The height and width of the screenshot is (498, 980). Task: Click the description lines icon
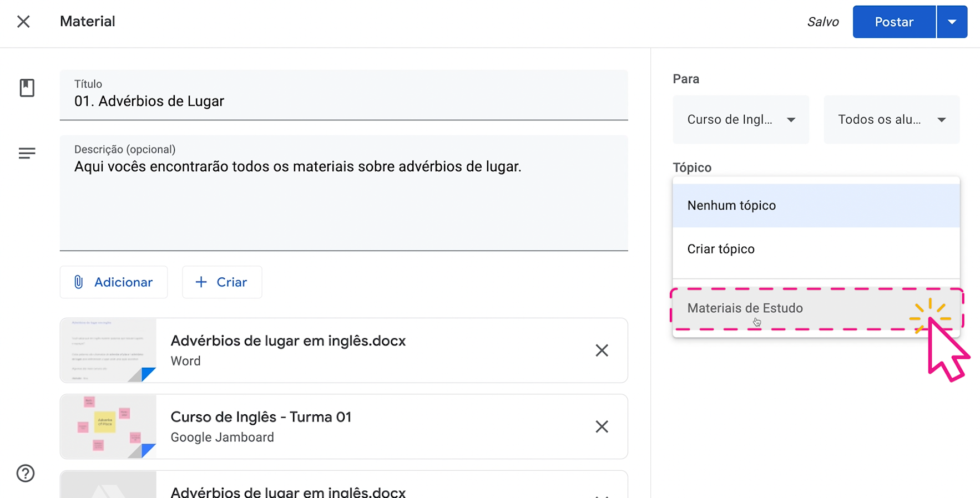click(x=27, y=154)
